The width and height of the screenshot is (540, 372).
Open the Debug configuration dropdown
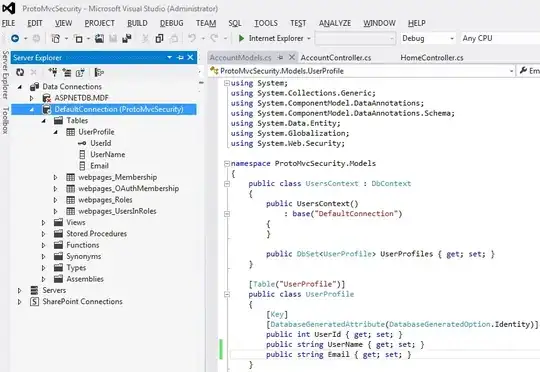428,38
